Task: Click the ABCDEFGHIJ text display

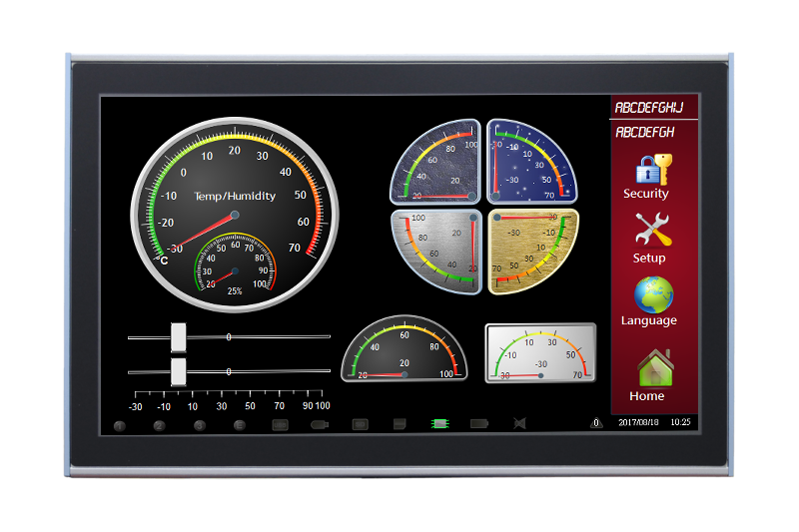Action: click(654, 107)
